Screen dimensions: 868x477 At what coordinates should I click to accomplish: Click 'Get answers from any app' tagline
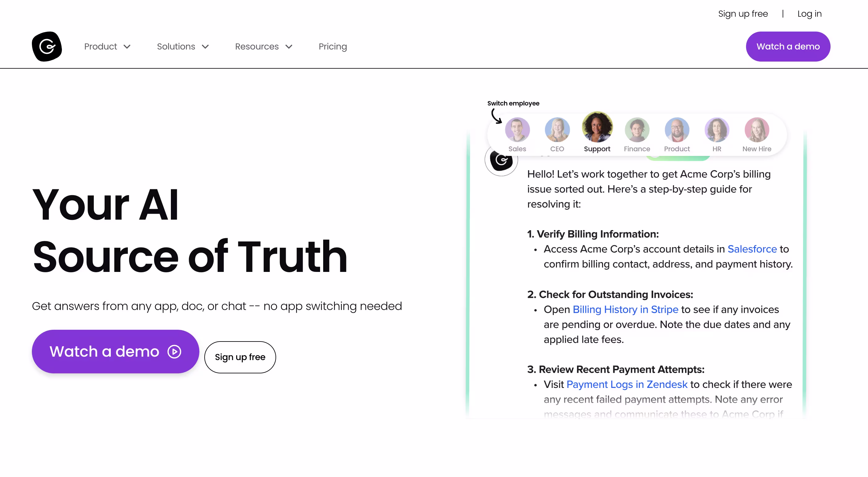click(x=217, y=306)
